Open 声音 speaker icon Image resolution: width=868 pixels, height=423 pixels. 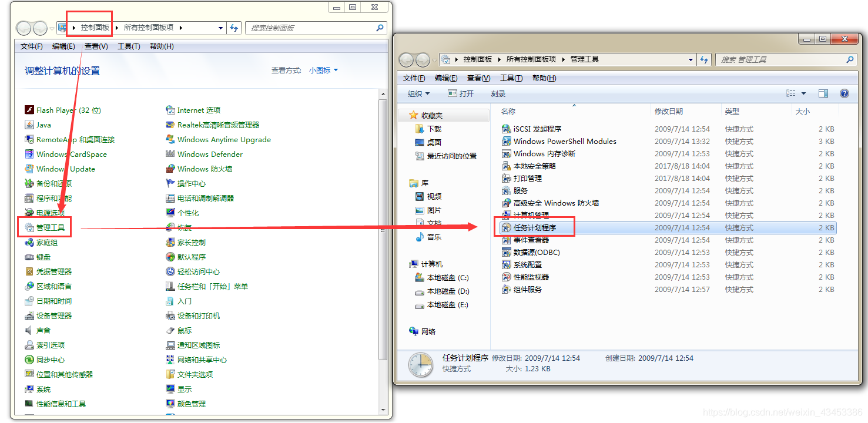[x=29, y=330]
